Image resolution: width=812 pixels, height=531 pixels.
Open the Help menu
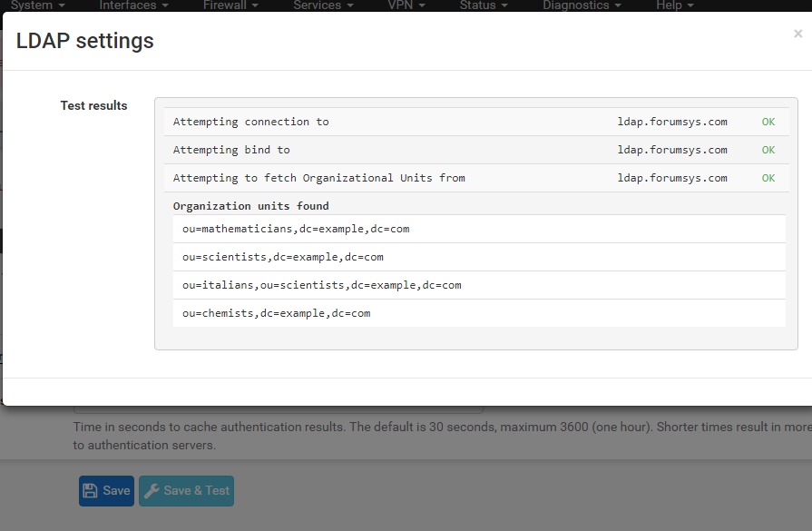click(x=673, y=5)
